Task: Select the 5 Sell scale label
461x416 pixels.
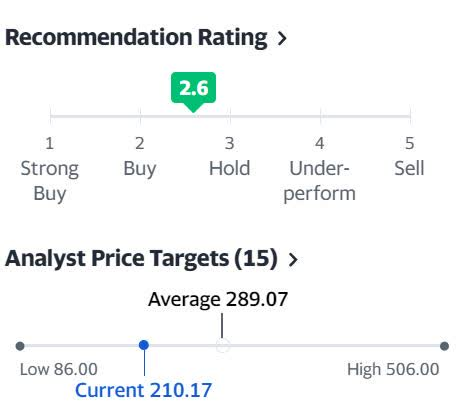Action: click(409, 157)
